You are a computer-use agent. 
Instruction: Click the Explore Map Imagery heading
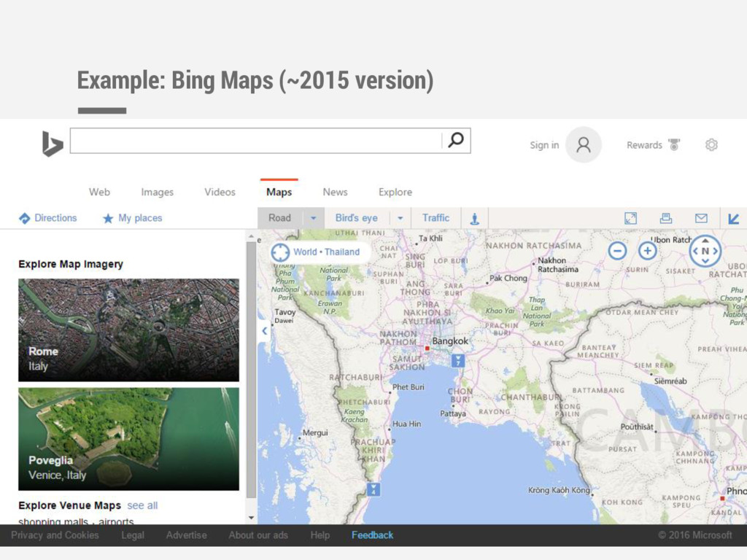click(x=71, y=264)
